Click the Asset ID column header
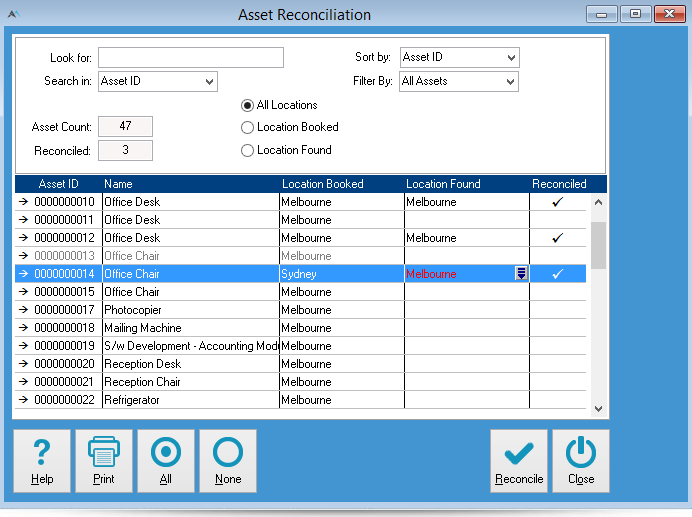This screenshot has height=517, width=692. pyautogui.click(x=58, y=184)
